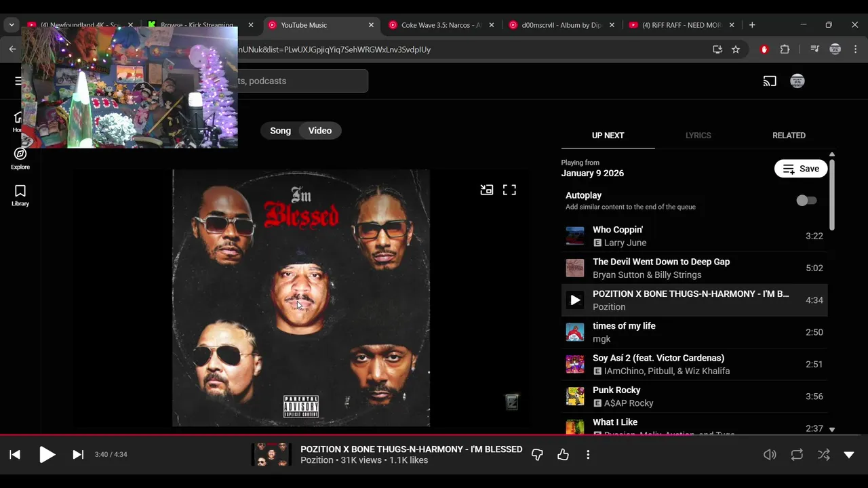Open miniplayer from video

pos(486,190)
